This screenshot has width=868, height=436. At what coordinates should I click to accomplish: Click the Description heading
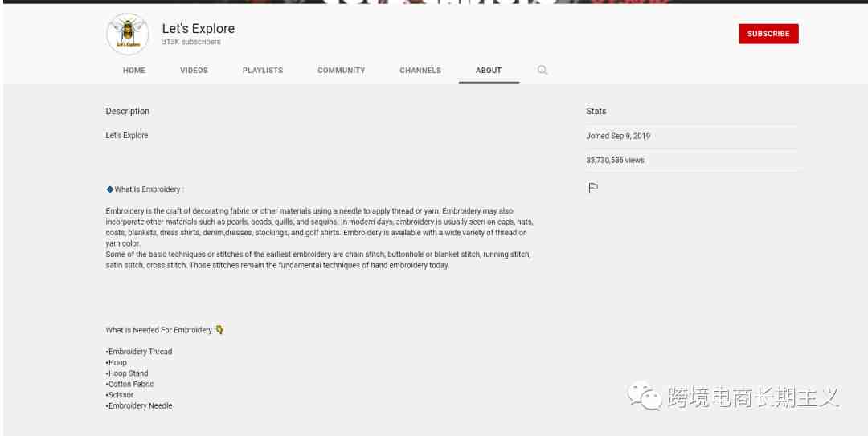point(127,112)
